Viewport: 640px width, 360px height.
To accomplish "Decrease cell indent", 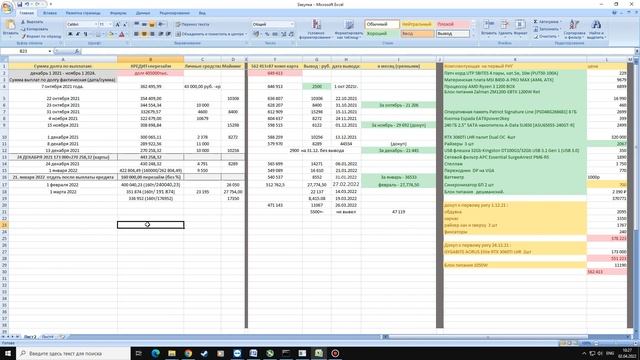I will [161, 34].
